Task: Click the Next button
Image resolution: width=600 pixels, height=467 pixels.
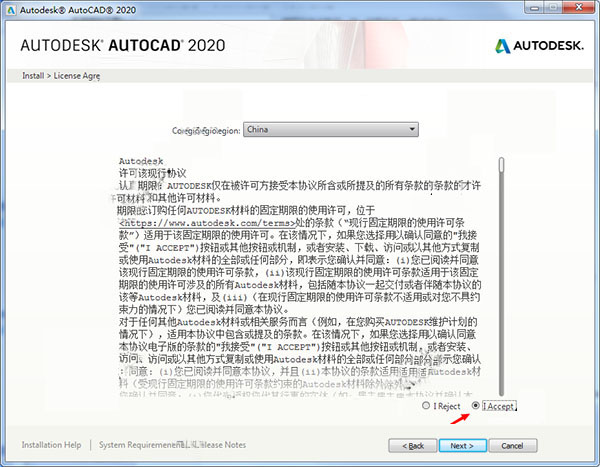Action: (462, 446)
